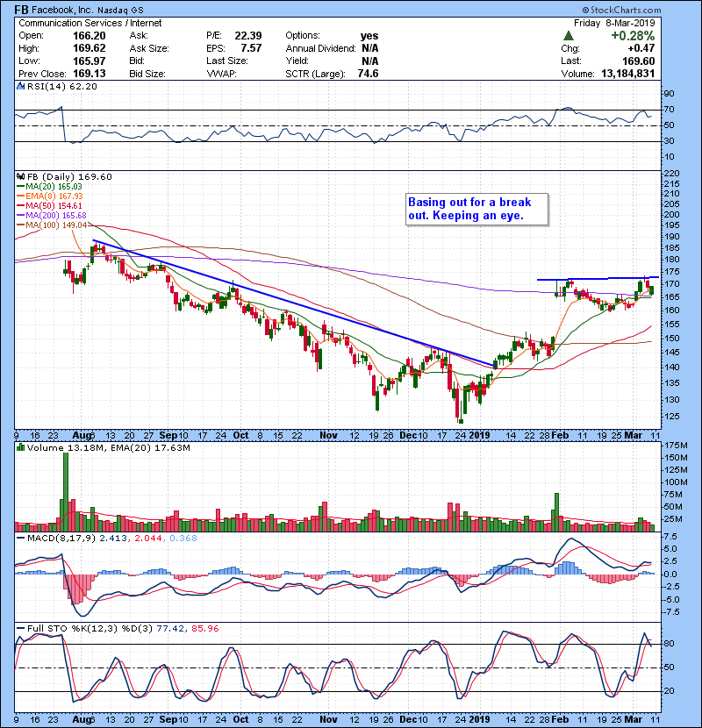The image size is (702, 728).
Task: Click the Open value 166.20
Action: (90, 36)
